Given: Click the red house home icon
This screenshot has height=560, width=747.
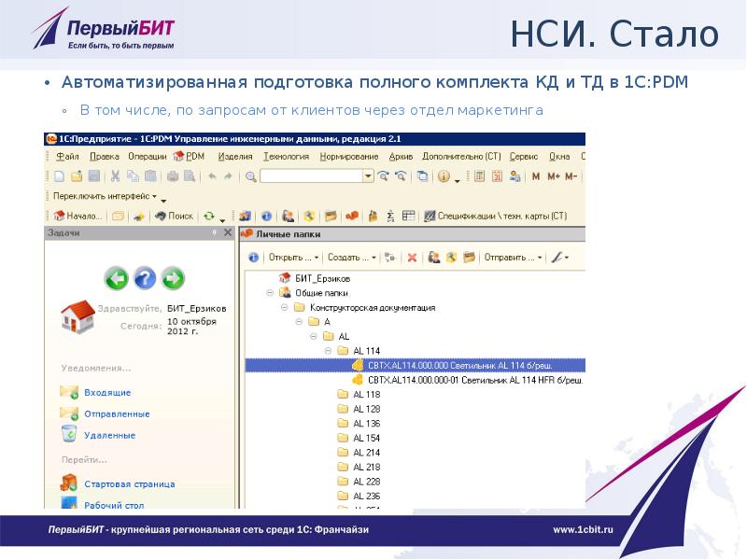Looking at the screenshot, I should click(x=77, y=317).
